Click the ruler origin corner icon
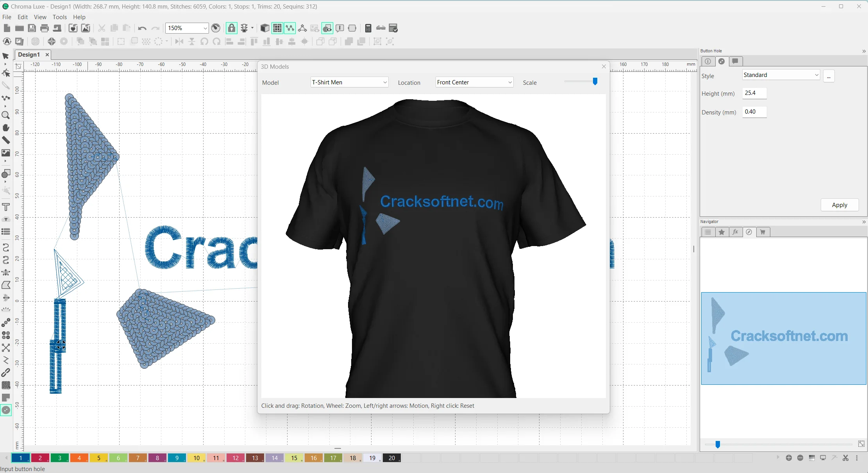Viewport: 868px width, 473px height. coord(18,66)
